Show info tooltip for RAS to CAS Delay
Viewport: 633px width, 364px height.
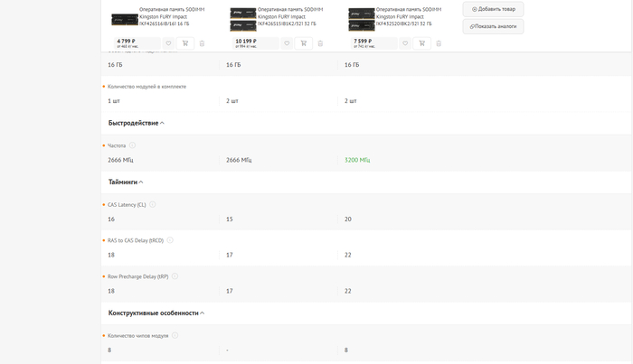[170, 240]
